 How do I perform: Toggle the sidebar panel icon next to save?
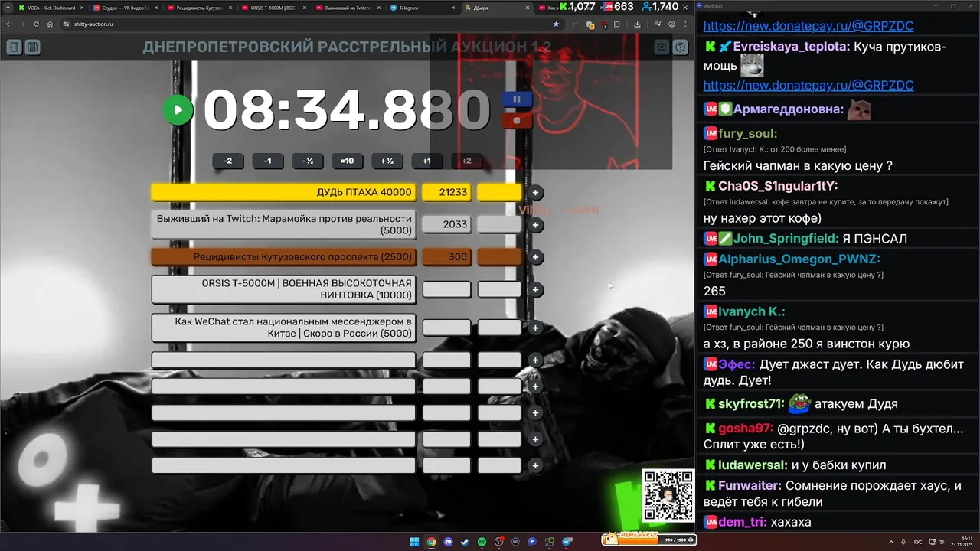14,47
